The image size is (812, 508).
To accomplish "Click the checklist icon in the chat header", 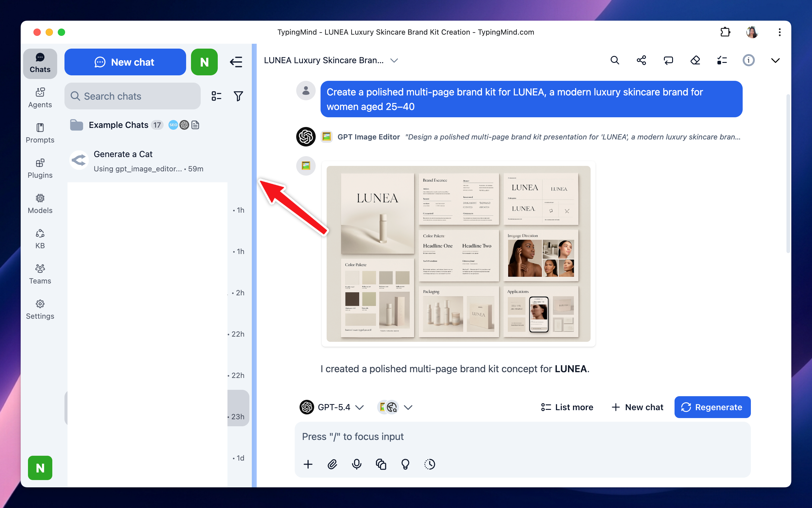I will (x=722, y=60).
